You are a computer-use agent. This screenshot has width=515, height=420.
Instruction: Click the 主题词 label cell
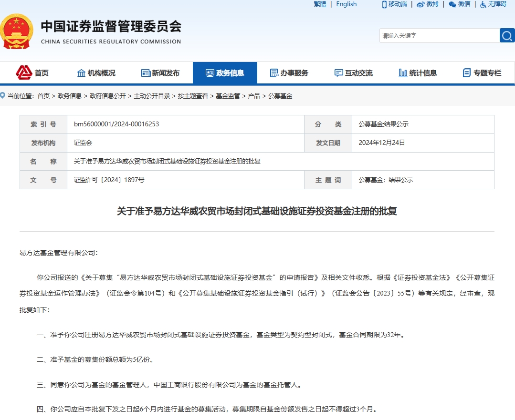point(328,180)
